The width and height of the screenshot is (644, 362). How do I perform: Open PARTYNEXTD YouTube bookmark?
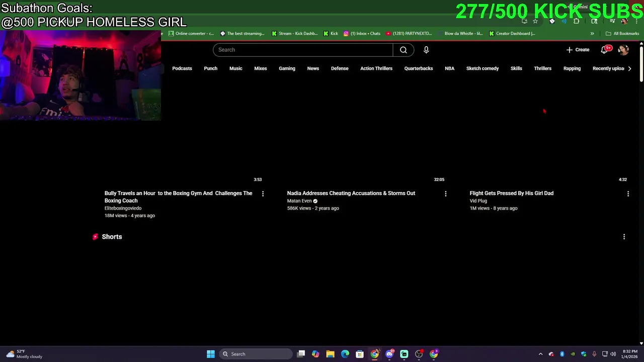tap(409, 34)
